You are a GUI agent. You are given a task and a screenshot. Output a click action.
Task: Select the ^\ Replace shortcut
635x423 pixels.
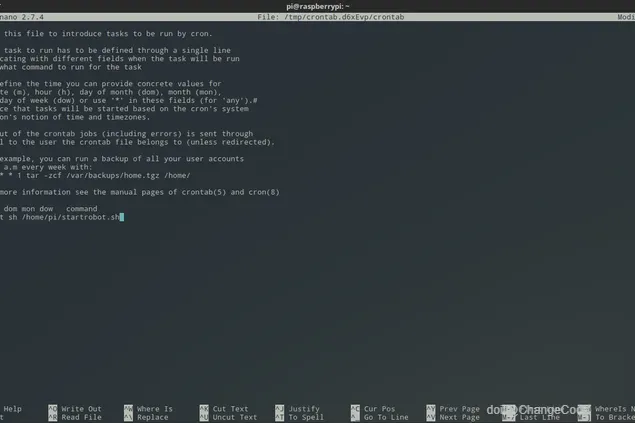pyautogui.click(x=146, y=417)
